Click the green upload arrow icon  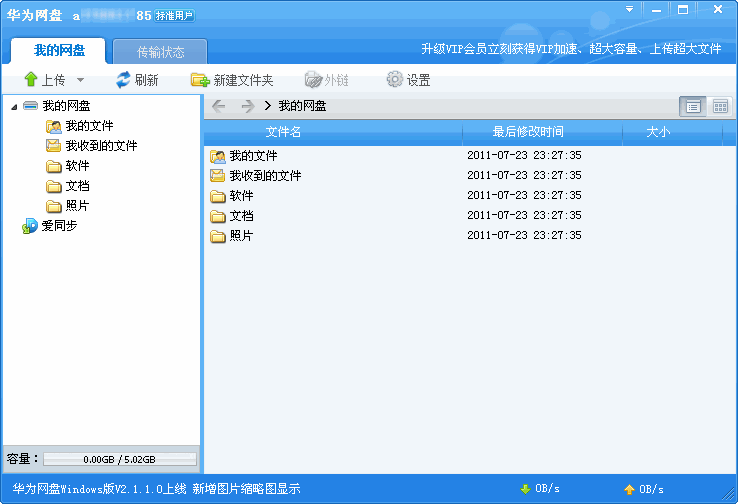(31, 80)
